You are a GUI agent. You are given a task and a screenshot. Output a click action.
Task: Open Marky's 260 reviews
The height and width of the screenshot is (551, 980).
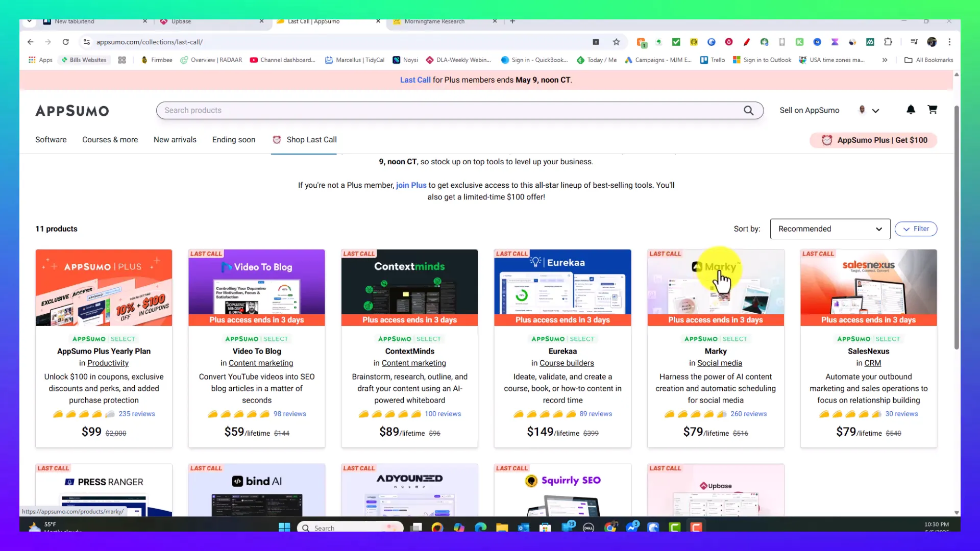point(748,414)
